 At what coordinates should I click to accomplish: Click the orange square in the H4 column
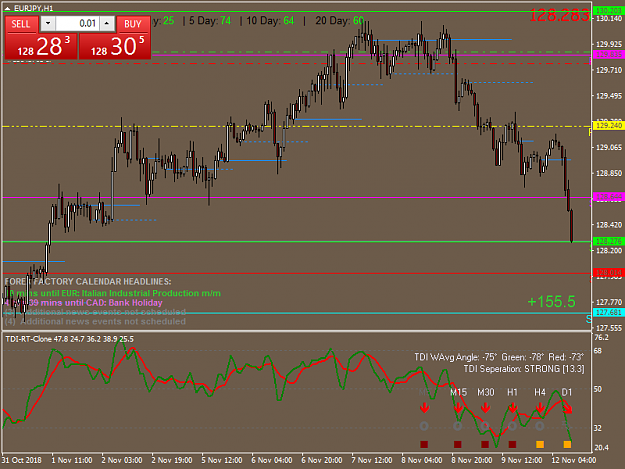point(540,444)
